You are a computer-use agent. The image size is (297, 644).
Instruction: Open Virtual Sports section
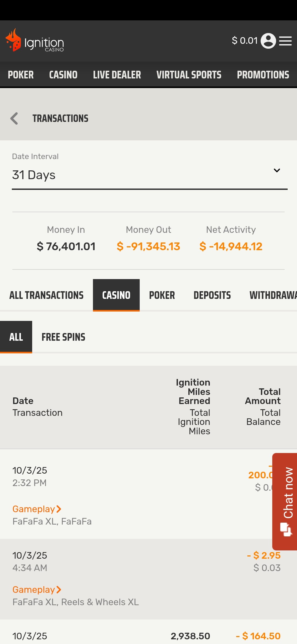click(x=189, y=75)
